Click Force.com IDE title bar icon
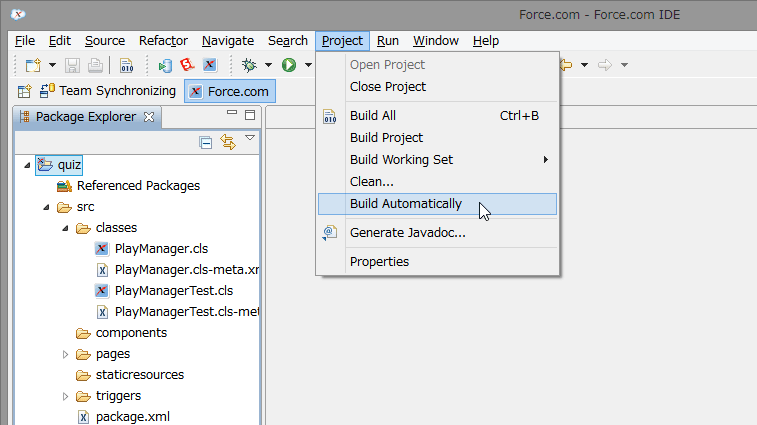This screenshot has height=425, width=757. pyautogui.click(x=18, y=14)
